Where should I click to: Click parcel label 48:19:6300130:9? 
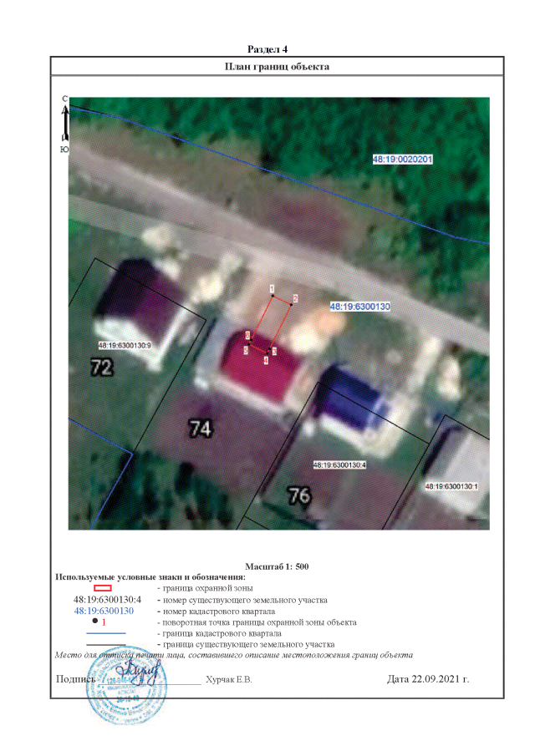(124, 345)
